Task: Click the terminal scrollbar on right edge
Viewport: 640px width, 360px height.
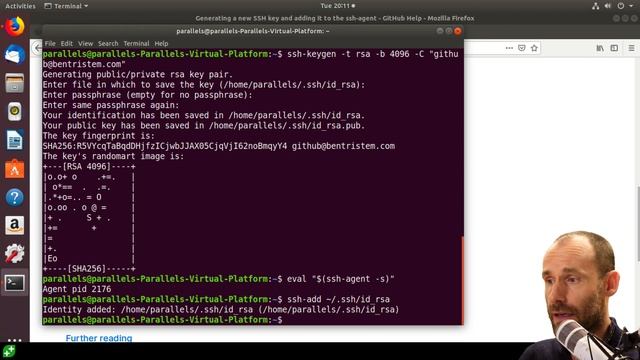Action: (x=462, y=280)
